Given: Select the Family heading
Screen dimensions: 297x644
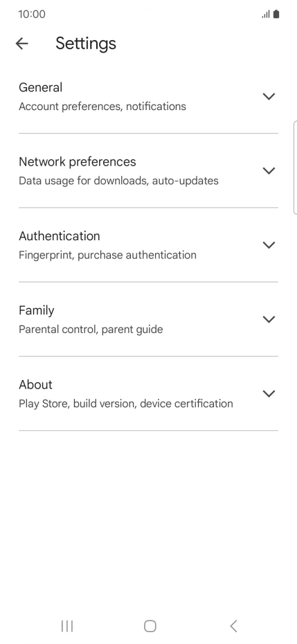Looking at the screenshot, I should [x=37, y=310].
